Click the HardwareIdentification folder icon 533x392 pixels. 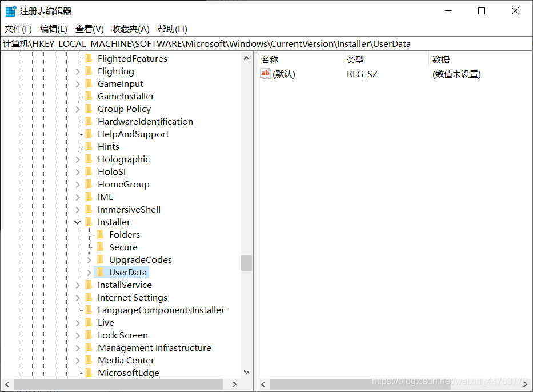[89, 121]
